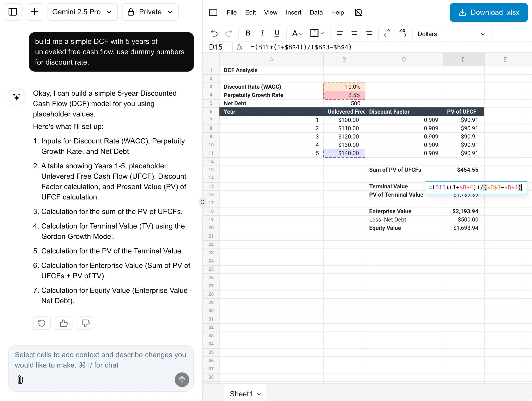Click the Download .xlsx button
The image size is (532, 401).
coord(488,12)
